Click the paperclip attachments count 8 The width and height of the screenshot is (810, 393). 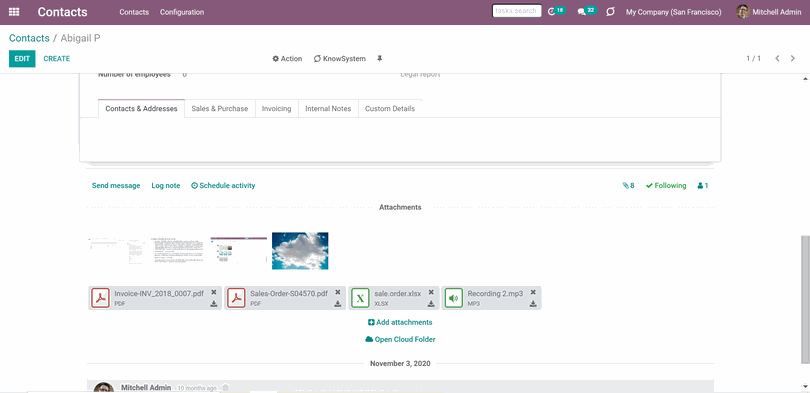[x=628, y=185]
